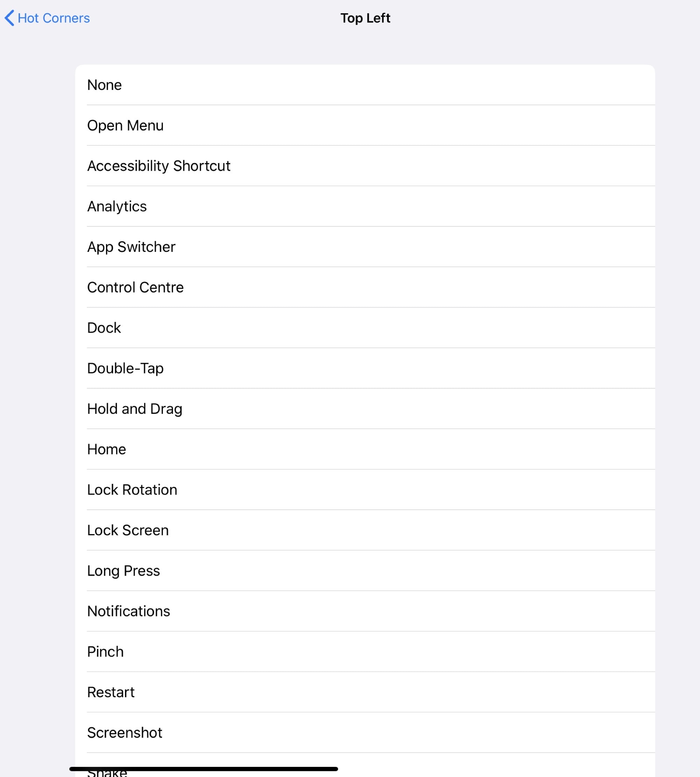700x777 pixels.
Task: Go back to Hot Corners settings
Action: [x=46, y=18]
